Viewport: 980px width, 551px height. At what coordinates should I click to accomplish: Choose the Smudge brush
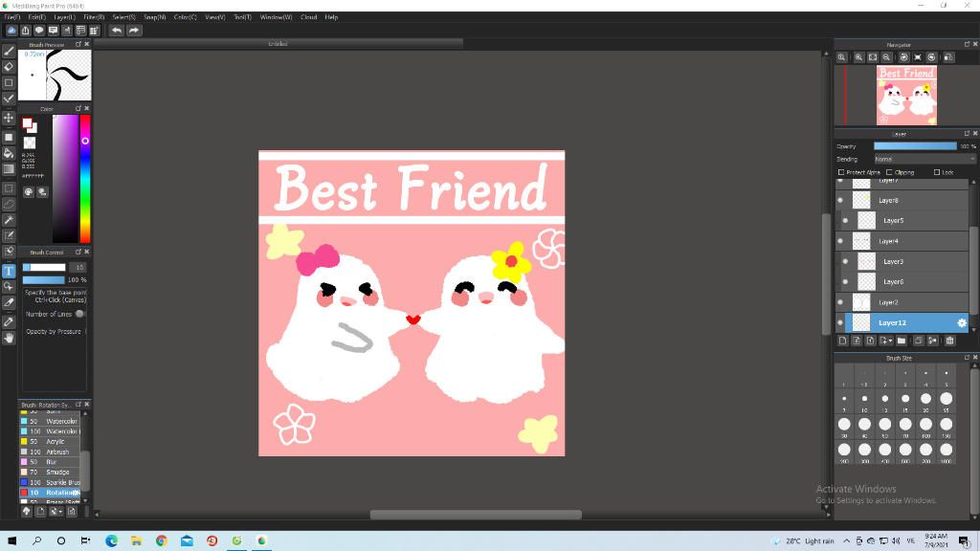(x=50, y=473)
